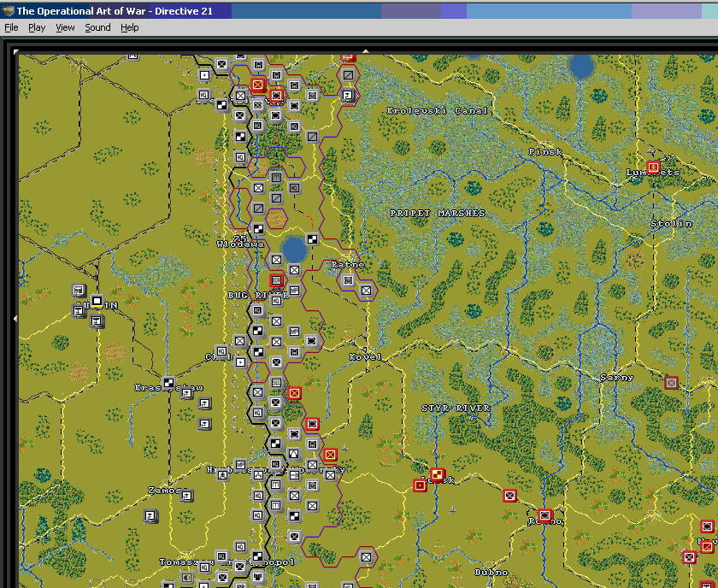718x588 pixels.
Task: Select the red unit counter at Luninets
Action: click(653, 168)
